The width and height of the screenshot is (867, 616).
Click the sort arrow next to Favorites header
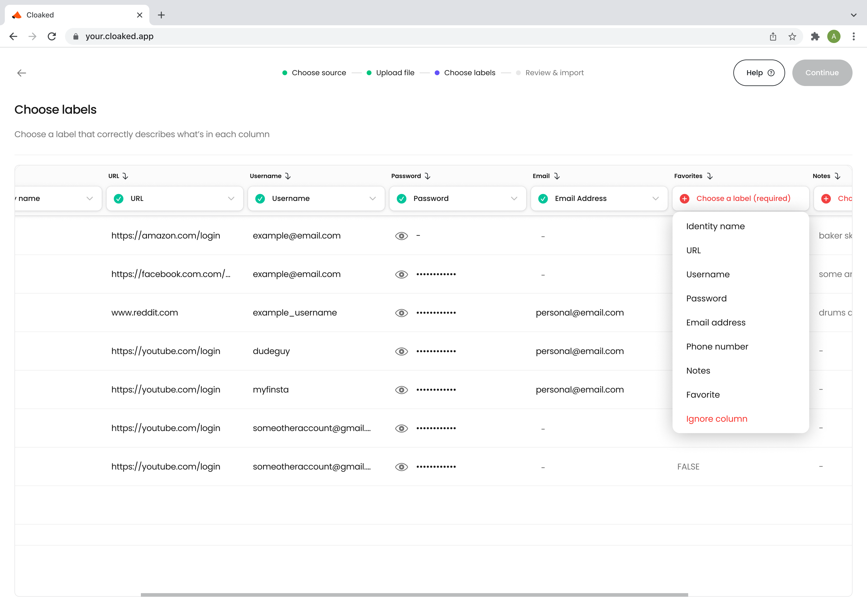coord(710,176)
